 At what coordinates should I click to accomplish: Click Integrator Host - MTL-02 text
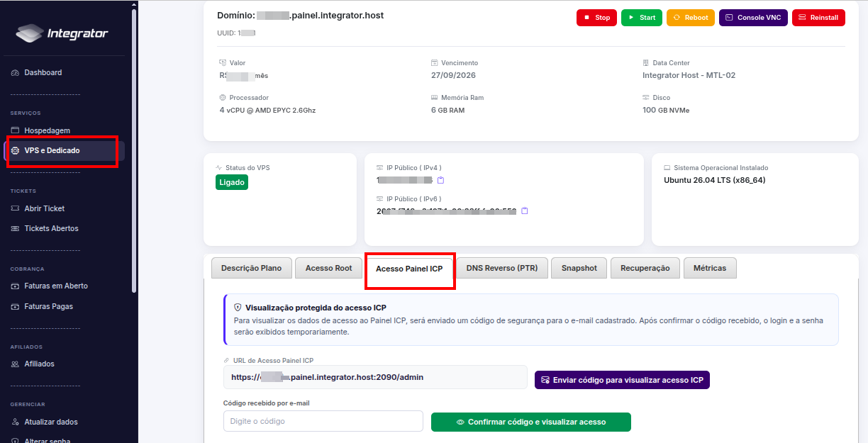coord(689,75)
